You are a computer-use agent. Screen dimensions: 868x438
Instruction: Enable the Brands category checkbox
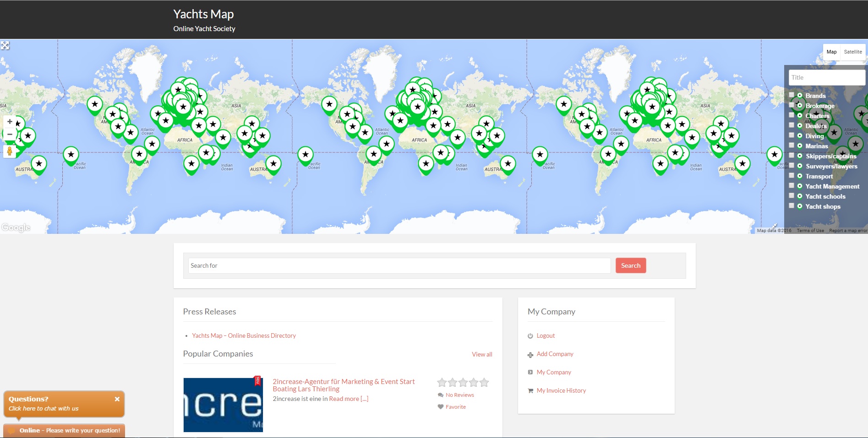(x=792, y=95)
